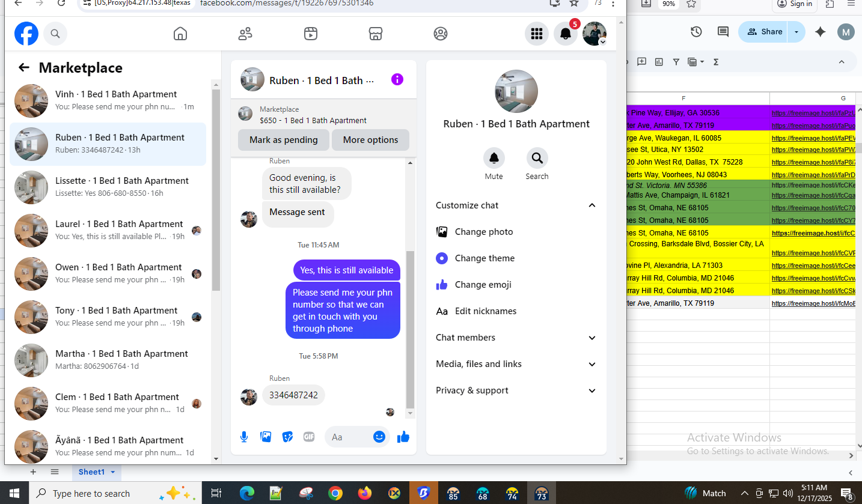This screenshot has height=504, width=862.
Task: Open Clem 1 Bed 1 Bath conversation
Action: [x=108, y=403]
